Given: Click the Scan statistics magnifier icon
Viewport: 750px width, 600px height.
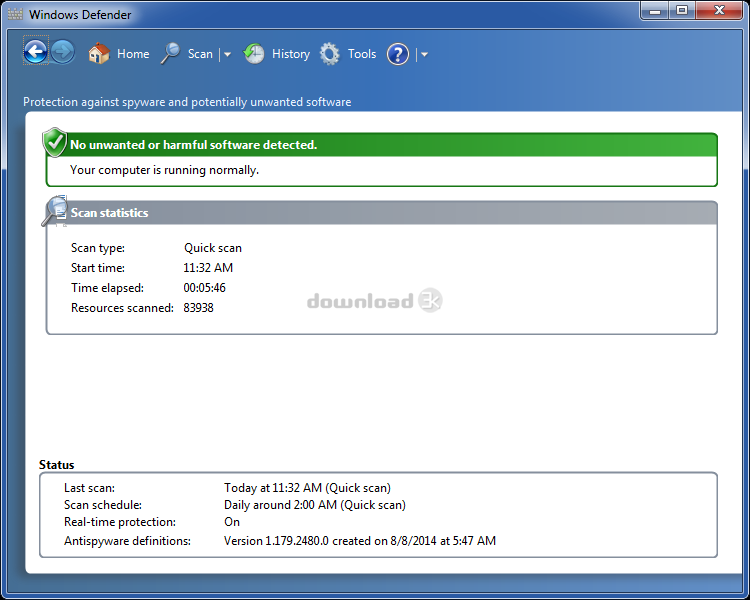Looking at the screenshot, I should tap(55, 211).
